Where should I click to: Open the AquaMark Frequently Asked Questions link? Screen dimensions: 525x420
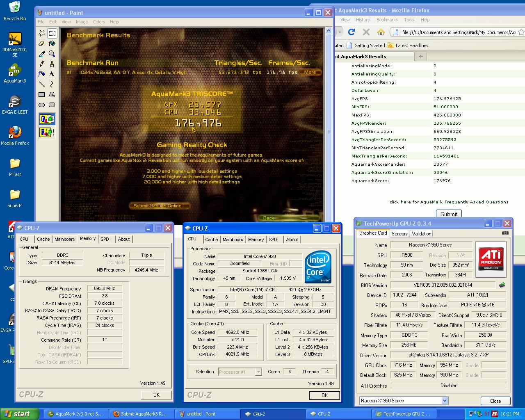[464, 202]
